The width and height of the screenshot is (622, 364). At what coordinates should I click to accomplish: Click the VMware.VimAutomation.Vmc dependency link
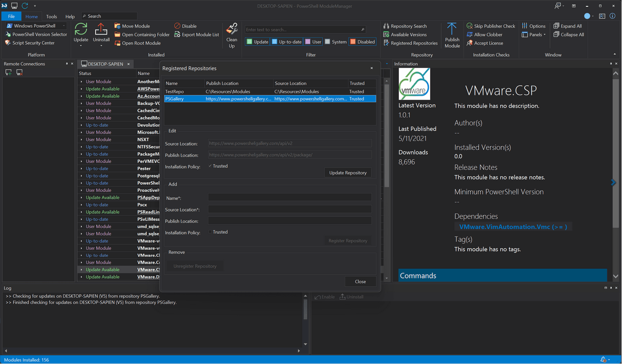click(513, 227)
